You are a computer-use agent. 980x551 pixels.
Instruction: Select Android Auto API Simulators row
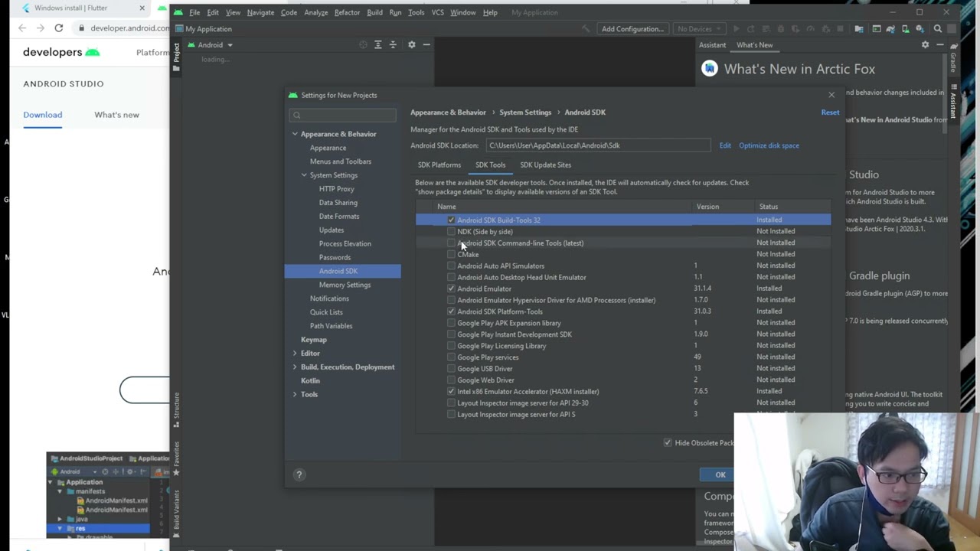tap(622, 266)
